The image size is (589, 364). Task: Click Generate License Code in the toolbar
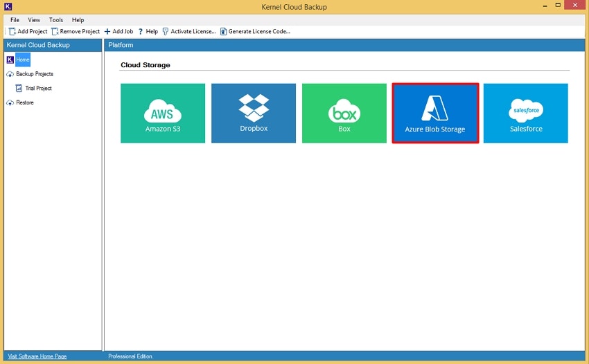pos(255,32)
